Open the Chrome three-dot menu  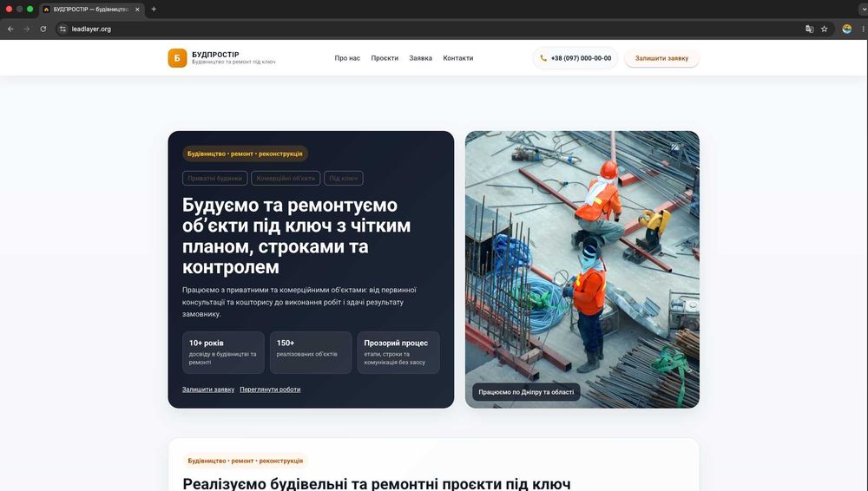(x=863, y=29)
